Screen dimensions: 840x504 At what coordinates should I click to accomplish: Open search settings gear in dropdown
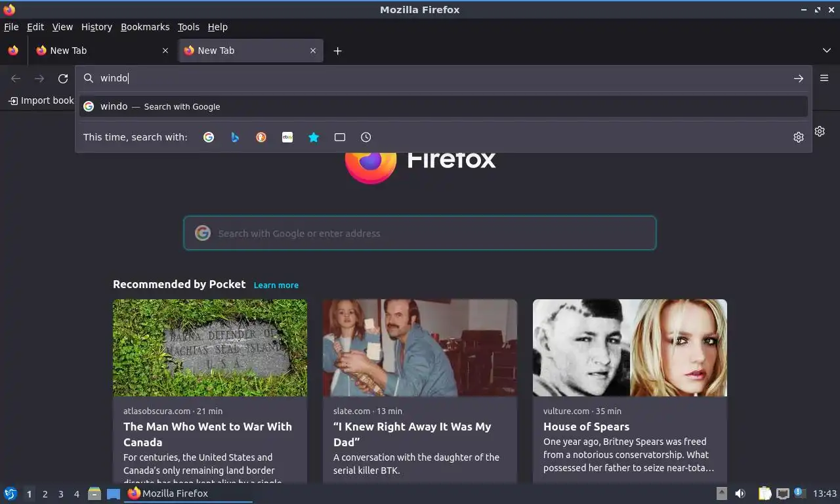tap(799, 137)
